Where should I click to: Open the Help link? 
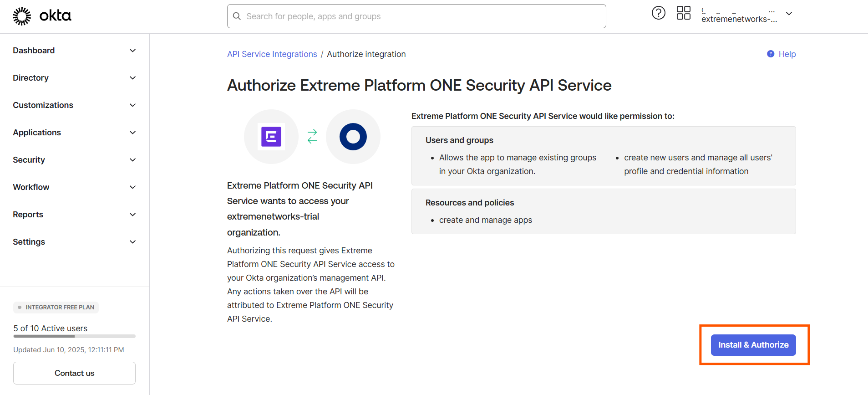click(787, 54)
